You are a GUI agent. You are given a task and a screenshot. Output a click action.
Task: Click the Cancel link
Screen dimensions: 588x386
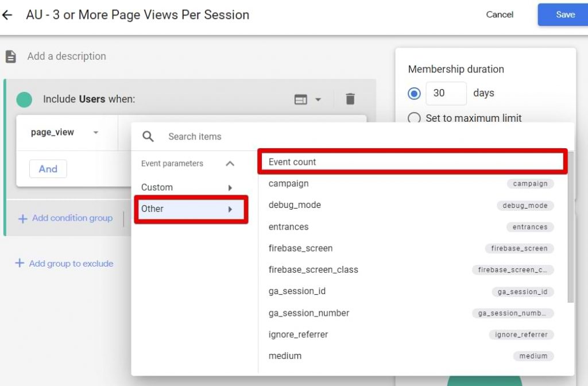click(x=499, y=15)
